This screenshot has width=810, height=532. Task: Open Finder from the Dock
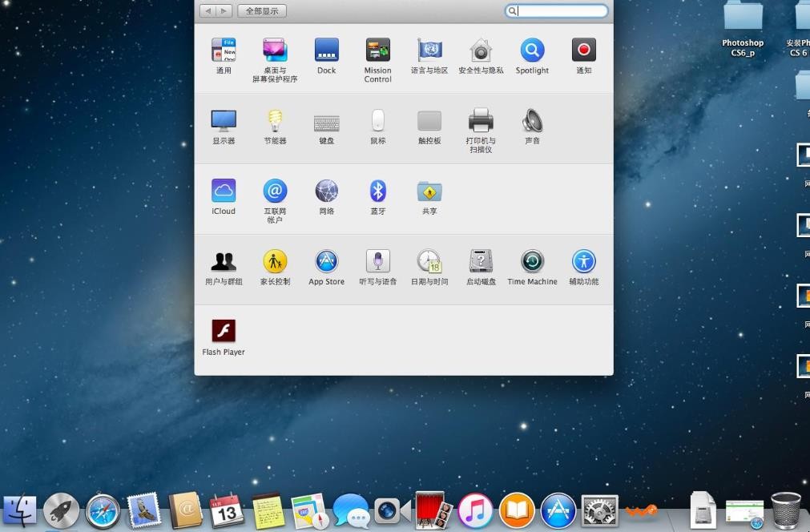(x=19, y=511)
